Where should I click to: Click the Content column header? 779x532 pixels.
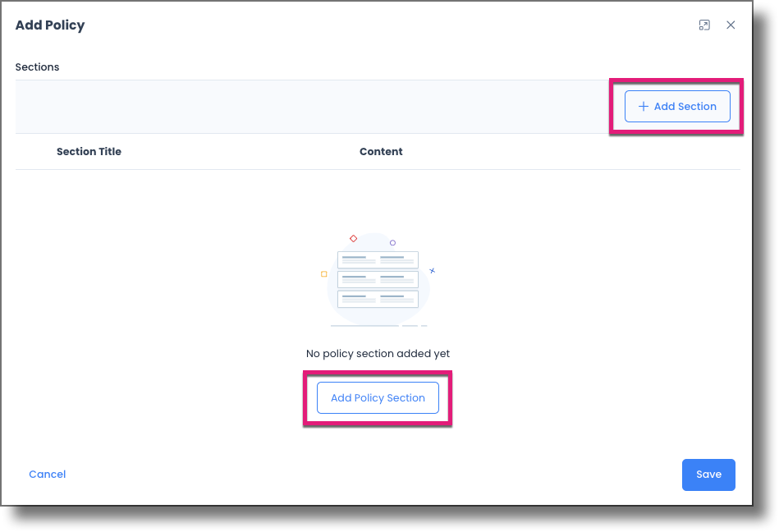pos(381,151)
